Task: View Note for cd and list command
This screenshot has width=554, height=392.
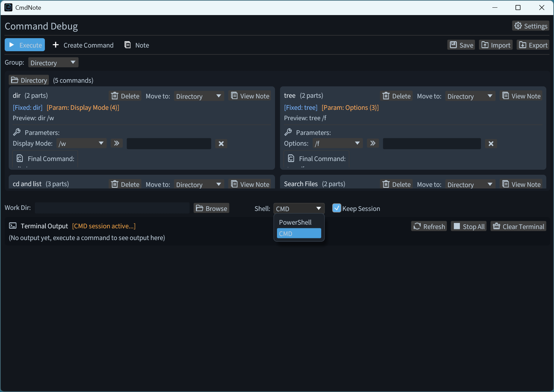Action: tap(250, 184)
